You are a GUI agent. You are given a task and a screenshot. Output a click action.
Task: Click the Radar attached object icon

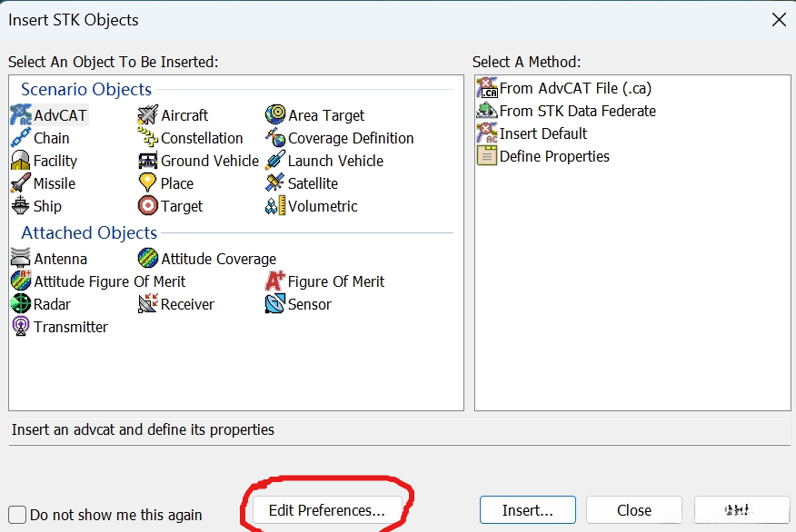(21, 304)
